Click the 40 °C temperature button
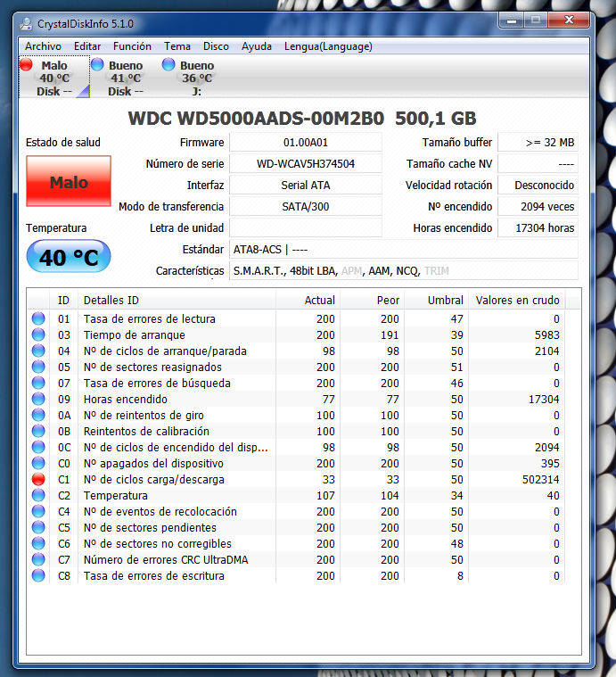Image resolution: width=616 pixels, height=677 pixels. click(x=69, y=258)
